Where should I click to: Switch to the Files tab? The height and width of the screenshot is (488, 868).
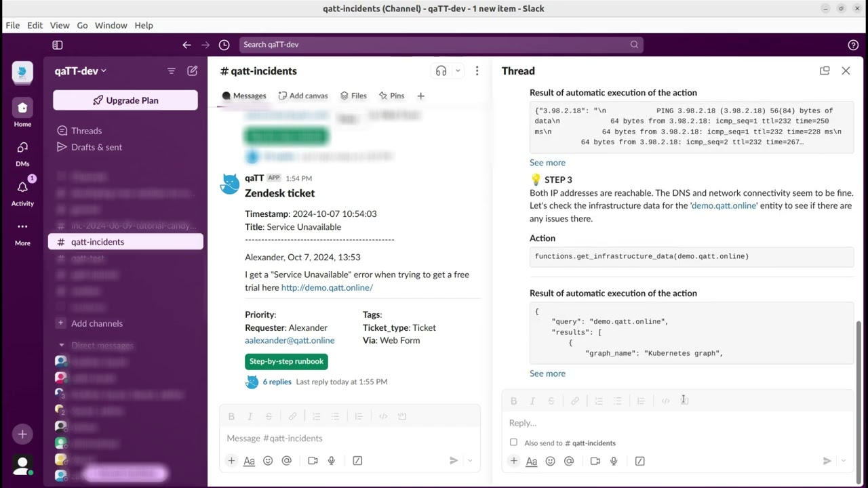[x=353, y=96]
